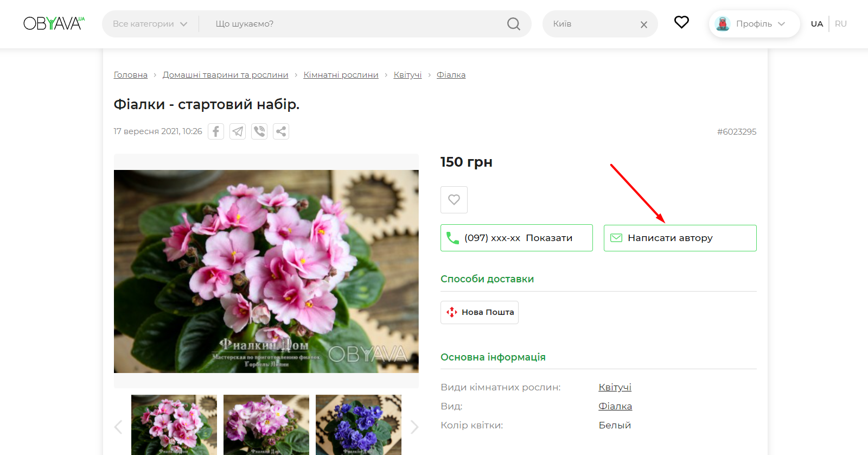Expand the categories dropdown
The width and height of the screenshot is (868, 455).
click(x=150, y=24)
